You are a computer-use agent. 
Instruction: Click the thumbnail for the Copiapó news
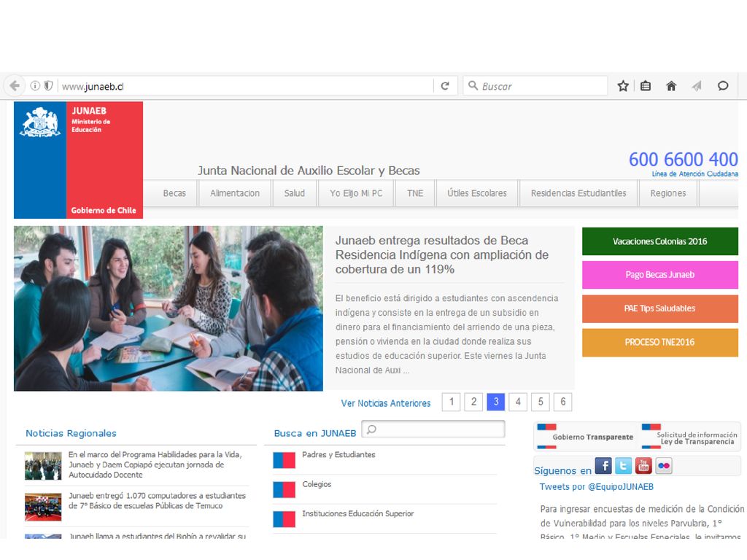pyautogui.click(x=43, y=466)
